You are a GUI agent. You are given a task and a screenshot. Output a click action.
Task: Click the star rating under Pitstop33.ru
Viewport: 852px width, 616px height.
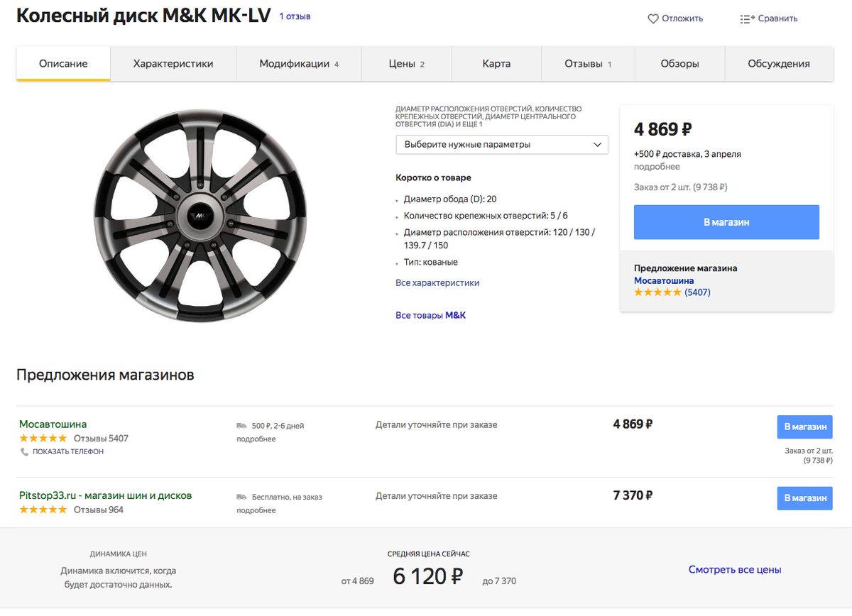pyautogui.click(x=43, y=510)
